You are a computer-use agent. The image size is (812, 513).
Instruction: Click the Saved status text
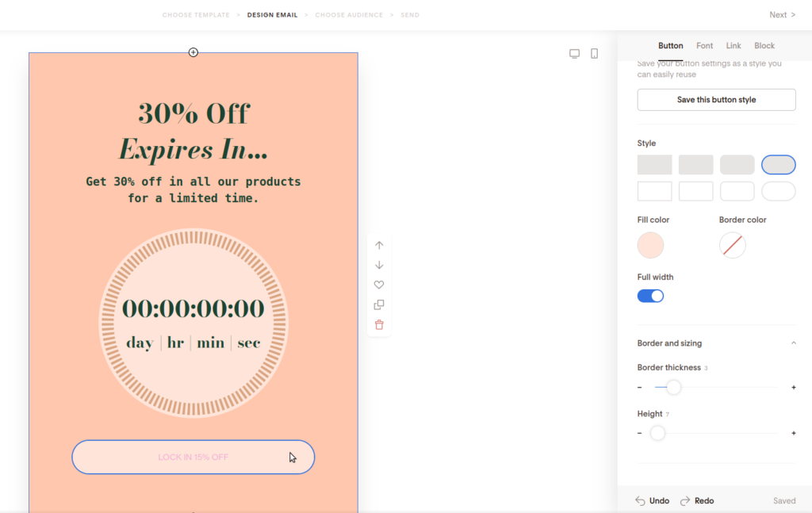point(784,500)
